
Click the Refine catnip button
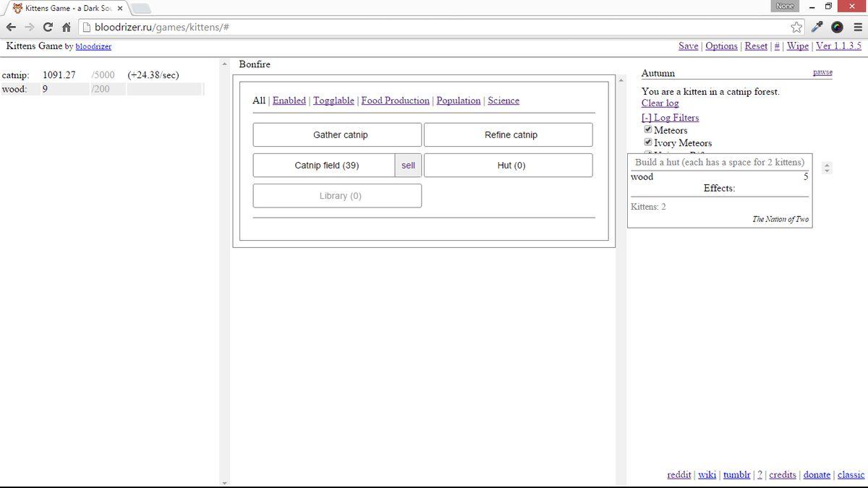(508, 134)
